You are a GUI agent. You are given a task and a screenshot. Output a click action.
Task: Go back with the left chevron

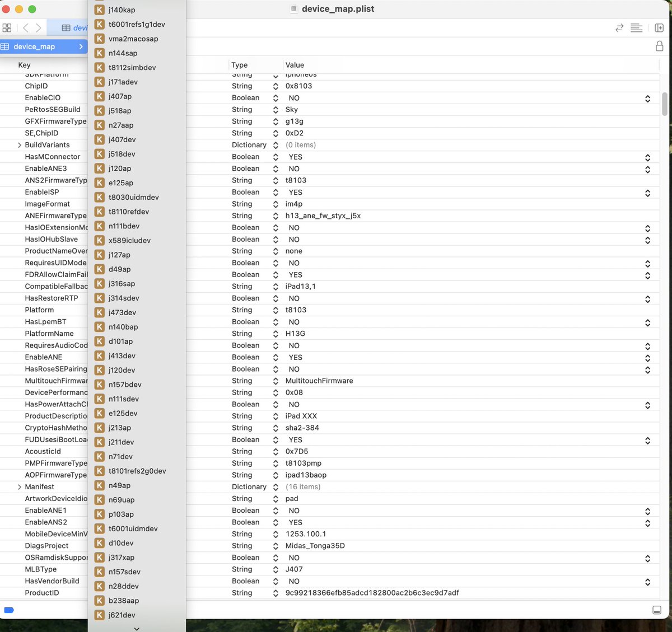(26, 27)
